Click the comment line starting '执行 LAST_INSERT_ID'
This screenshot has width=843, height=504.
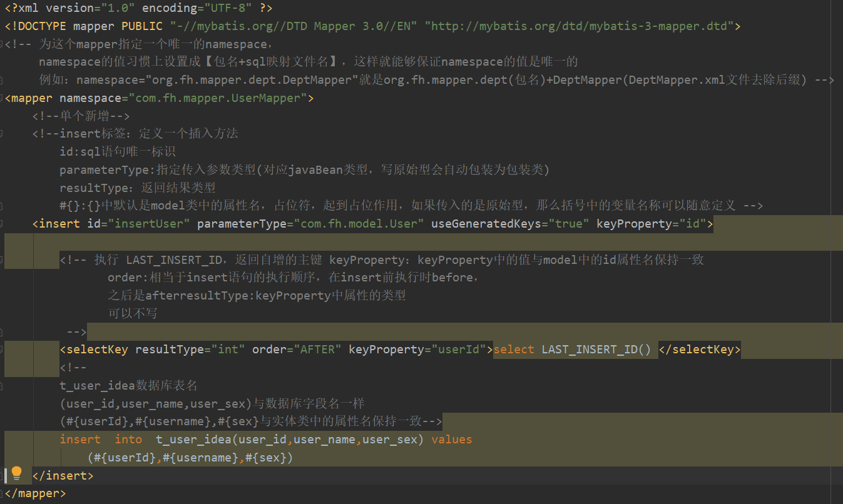click(382, 260)
